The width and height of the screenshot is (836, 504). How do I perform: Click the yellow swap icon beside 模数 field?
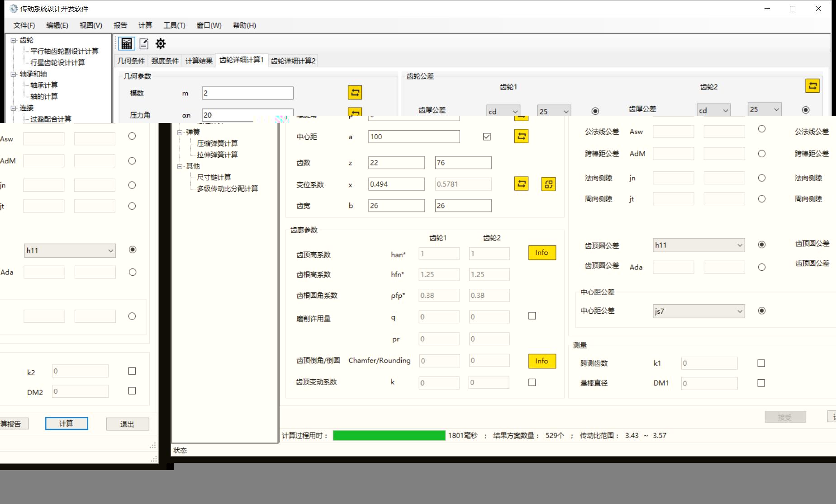(355, 93)
